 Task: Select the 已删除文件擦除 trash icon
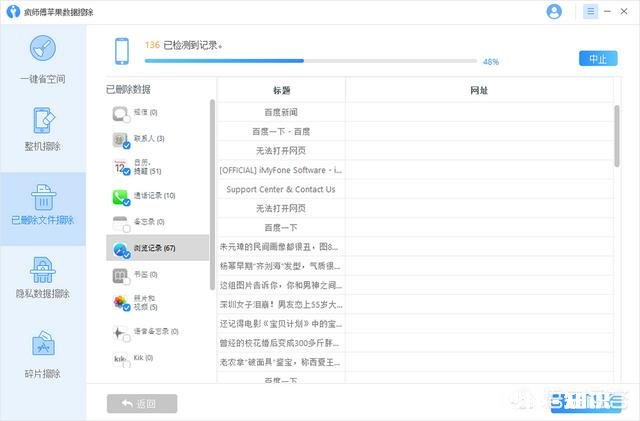tap(43, 197)
